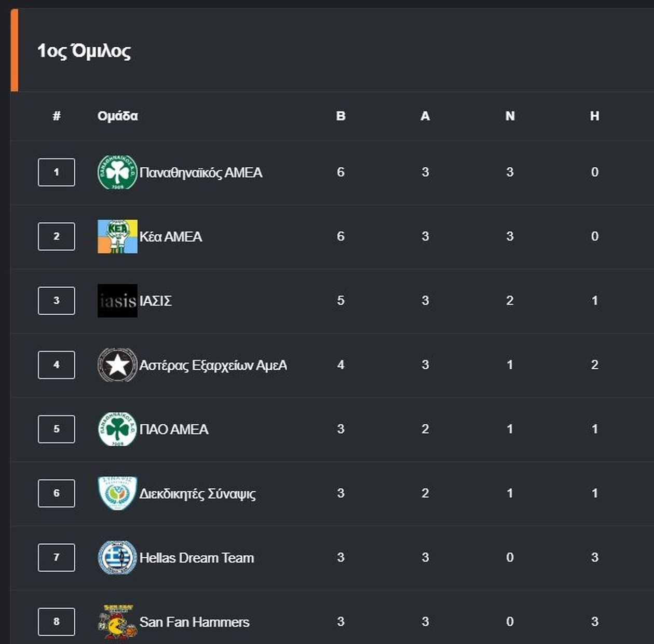
Task: Click the 1ος Όμιλος group heading
Action: coord(84,51)
